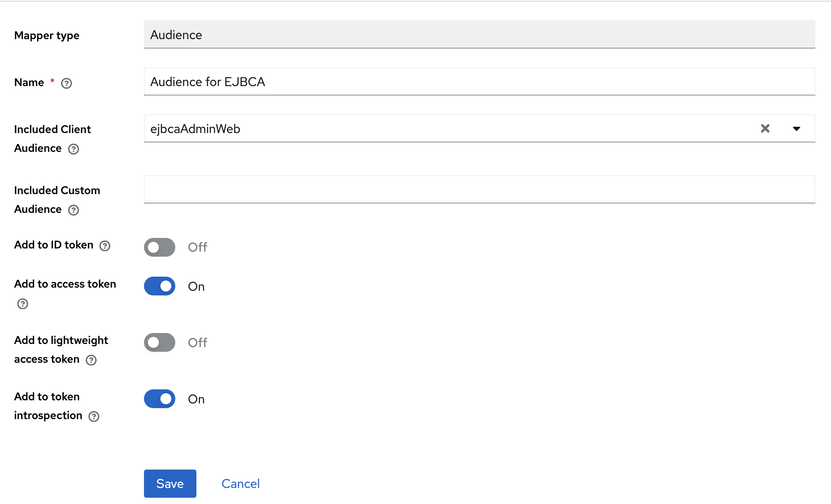Open help tooltip for Add to access token
Viewport: 831px width, 504px height.
point(23,304)
